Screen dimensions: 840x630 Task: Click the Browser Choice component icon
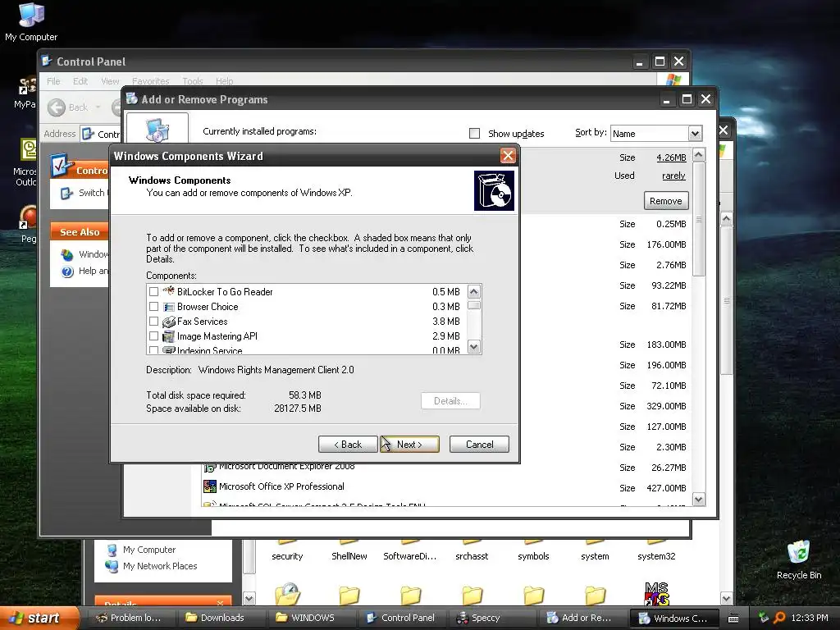[x=169, y=307]
